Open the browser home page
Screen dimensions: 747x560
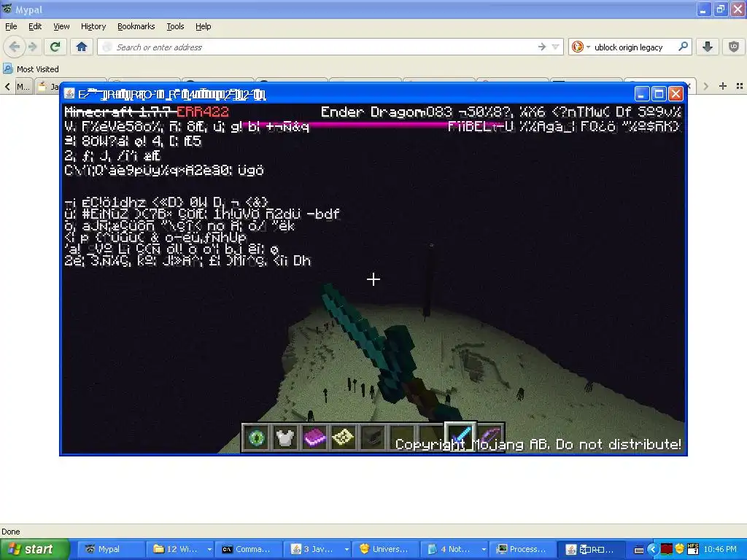(82, 47)
